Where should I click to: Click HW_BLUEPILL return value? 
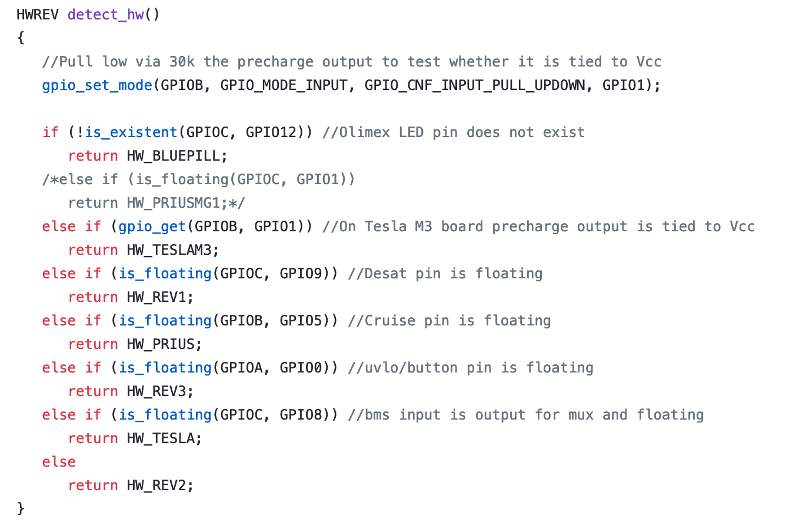[176, 156]
